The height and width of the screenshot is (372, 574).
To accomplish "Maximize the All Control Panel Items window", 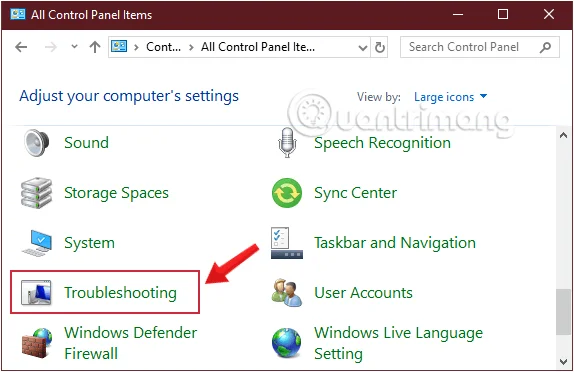I will point(503,15).
